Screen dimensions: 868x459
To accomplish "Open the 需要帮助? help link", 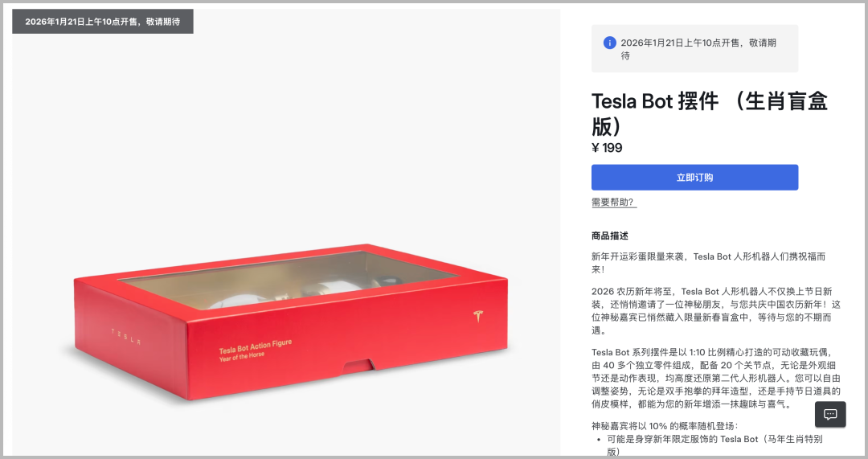I will tap(613, 203).
